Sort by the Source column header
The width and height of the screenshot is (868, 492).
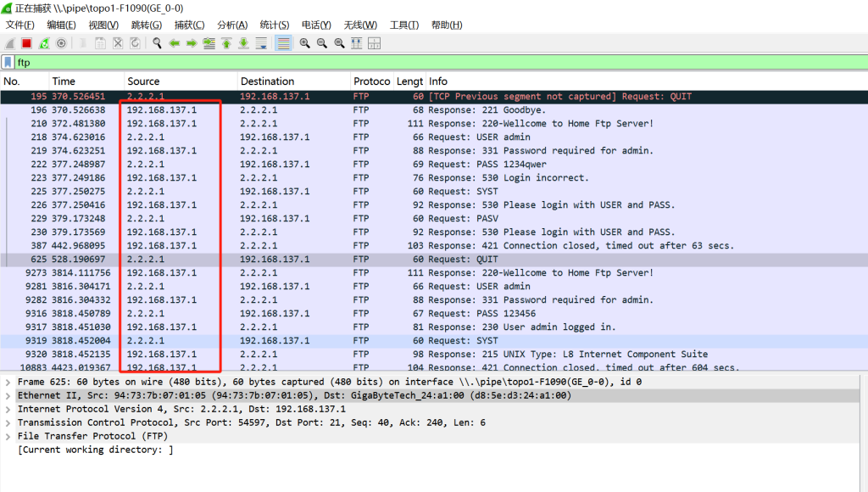click(181, 81)
